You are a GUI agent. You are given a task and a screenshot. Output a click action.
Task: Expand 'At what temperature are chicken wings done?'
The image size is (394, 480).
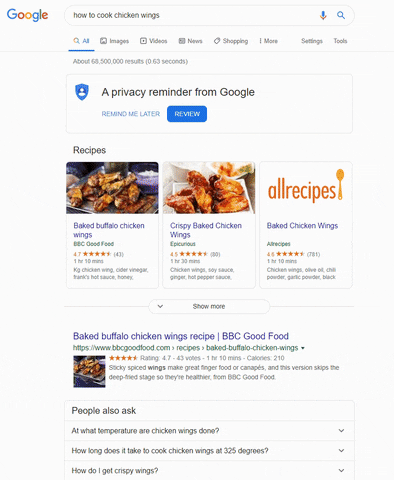209,431
